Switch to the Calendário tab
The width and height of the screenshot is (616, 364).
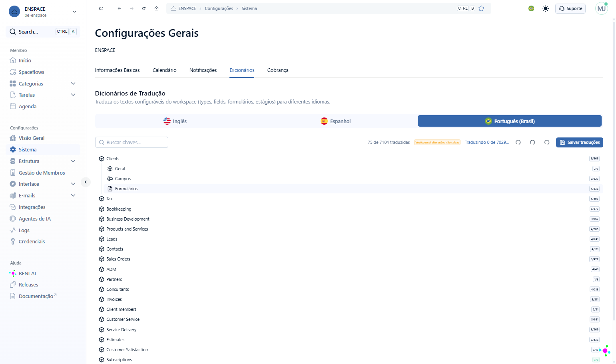click(164, 70)
